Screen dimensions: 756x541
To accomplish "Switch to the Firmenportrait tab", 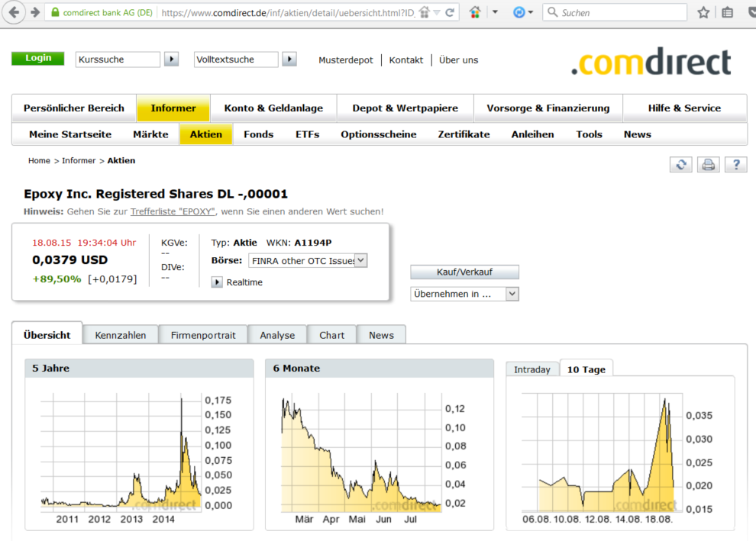I will pos(203,335).
